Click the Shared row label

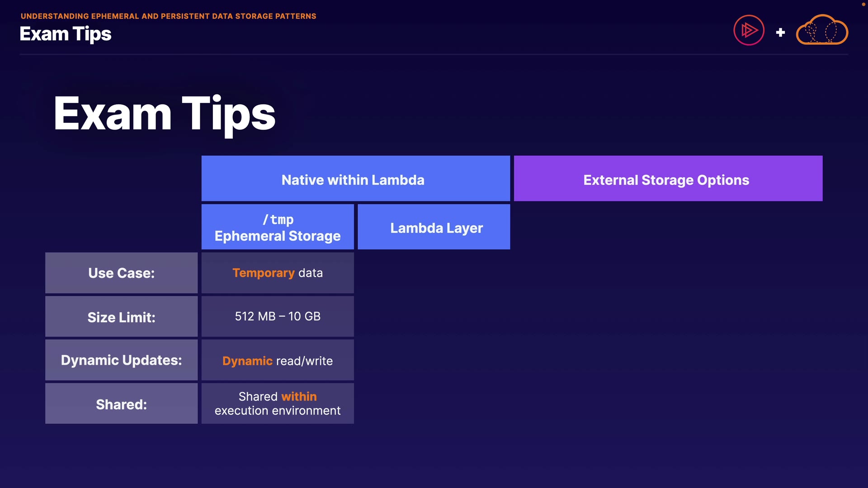(x=121, y=404)
